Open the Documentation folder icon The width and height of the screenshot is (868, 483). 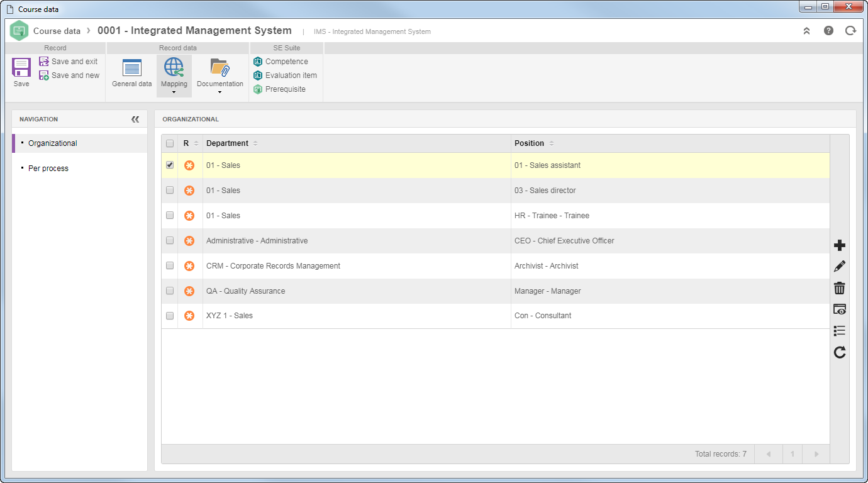coord(220,67)
